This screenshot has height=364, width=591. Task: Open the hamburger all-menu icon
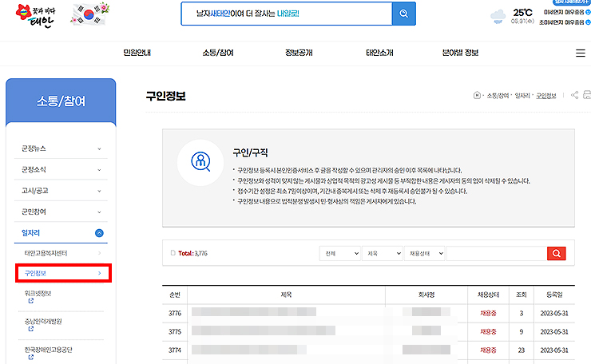point(580,53)
